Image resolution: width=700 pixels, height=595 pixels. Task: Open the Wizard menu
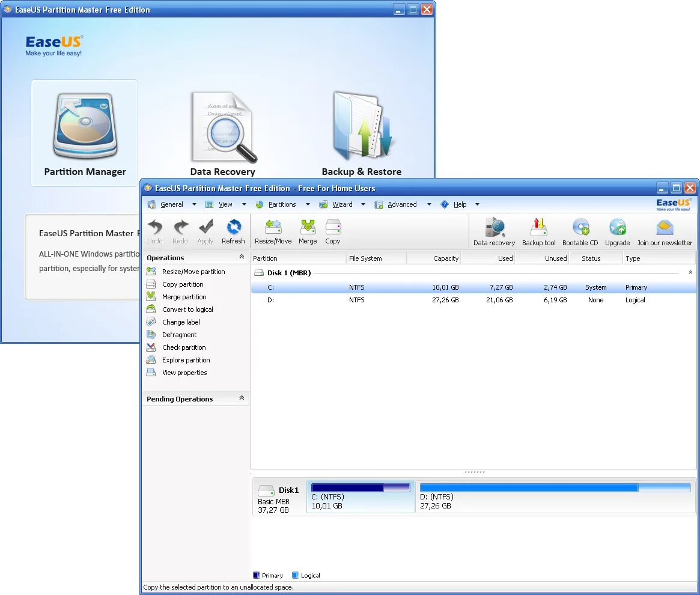pos(342,204)
